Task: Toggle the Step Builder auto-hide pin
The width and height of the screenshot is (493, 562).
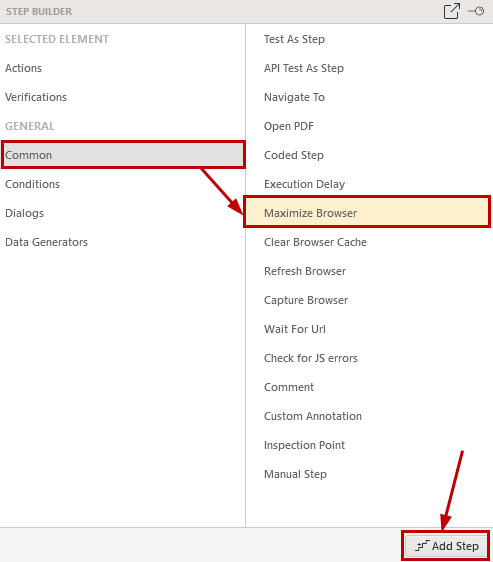Action: point(476,11)
